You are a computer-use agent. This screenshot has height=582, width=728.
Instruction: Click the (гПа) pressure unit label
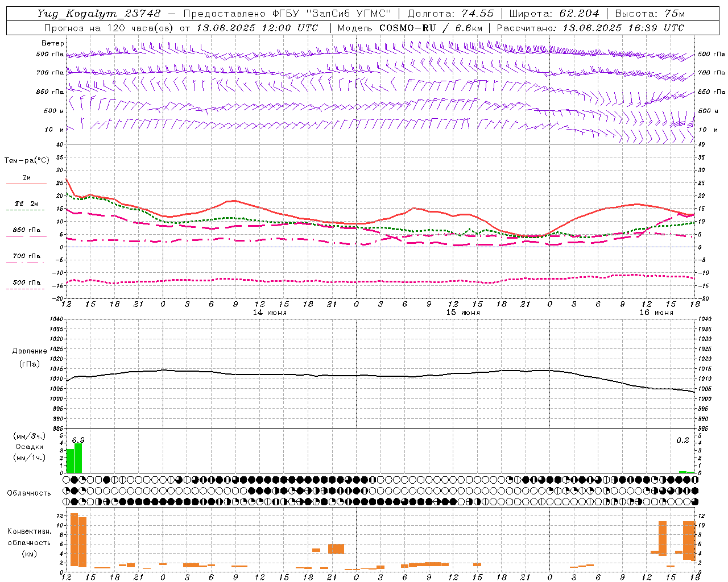[30, 364]
